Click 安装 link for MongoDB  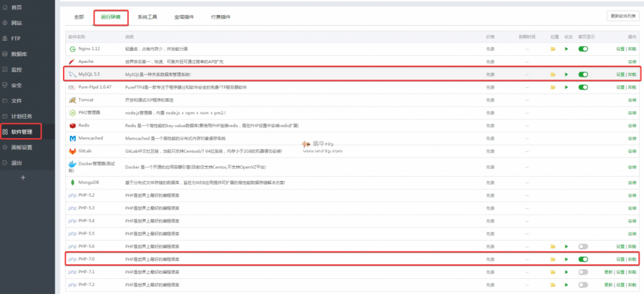632,182
